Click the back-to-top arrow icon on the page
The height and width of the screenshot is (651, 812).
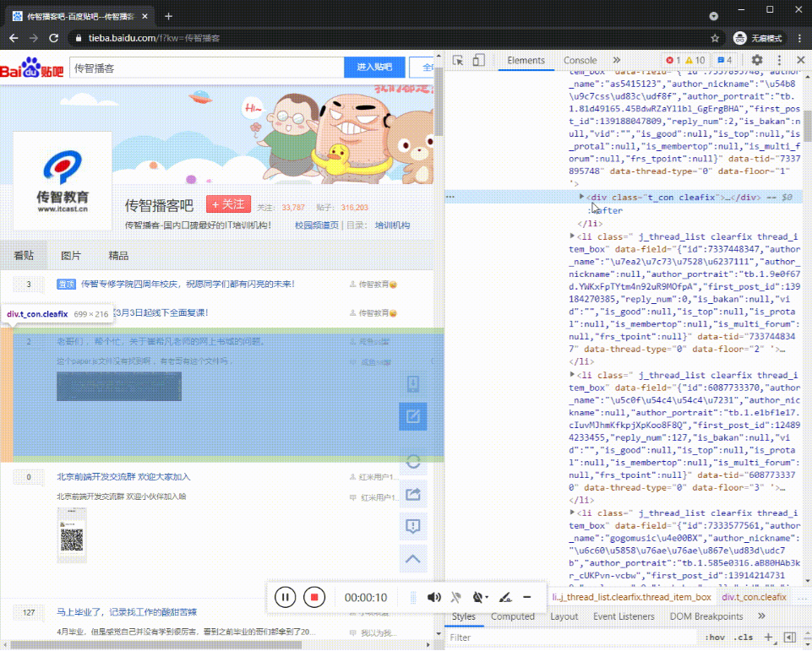(412, 558)
